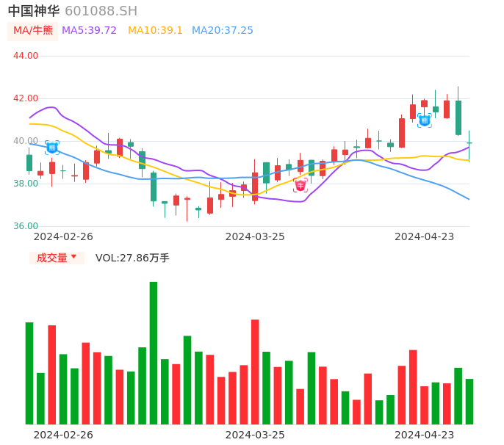Click the 36.00 price axis label
This screenshot has height=445, width=504.
click(26, 226)
